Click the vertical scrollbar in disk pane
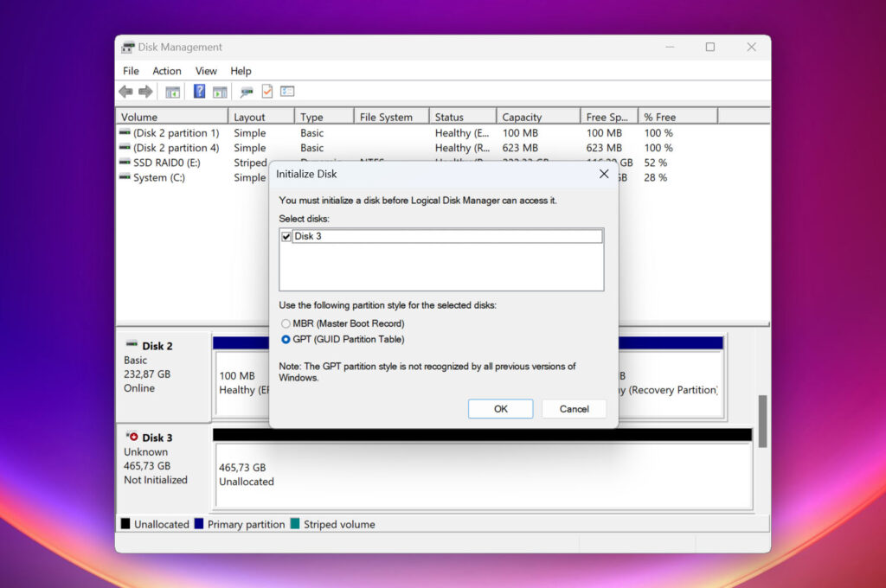 (762, 422)
